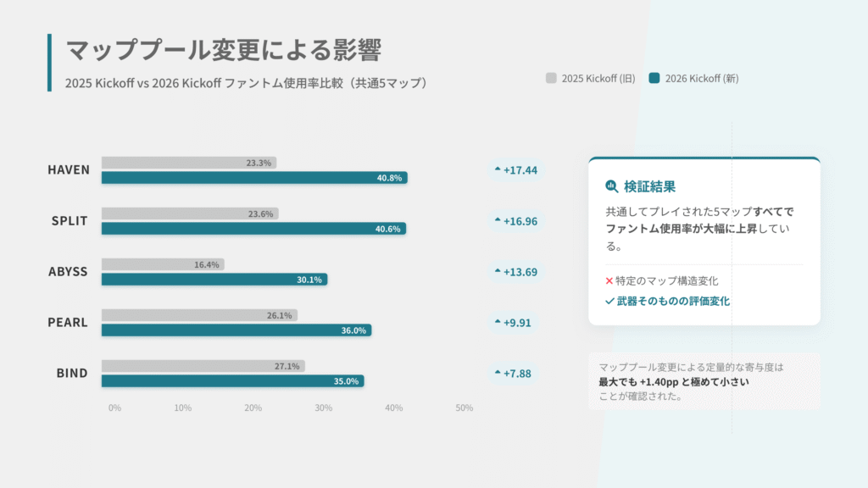Select the up arrow next to +9.91
Image resolution: width=868 pixels, height=488 pixels.
497,323
